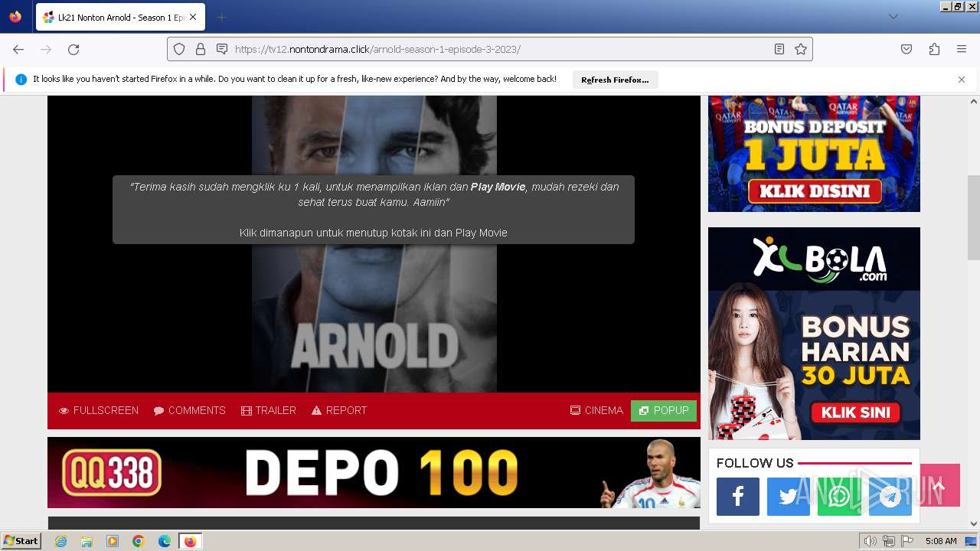Open the Extensions puzzle icon
The width and height of the screenshot is (980, 551).
coord(934,49)
